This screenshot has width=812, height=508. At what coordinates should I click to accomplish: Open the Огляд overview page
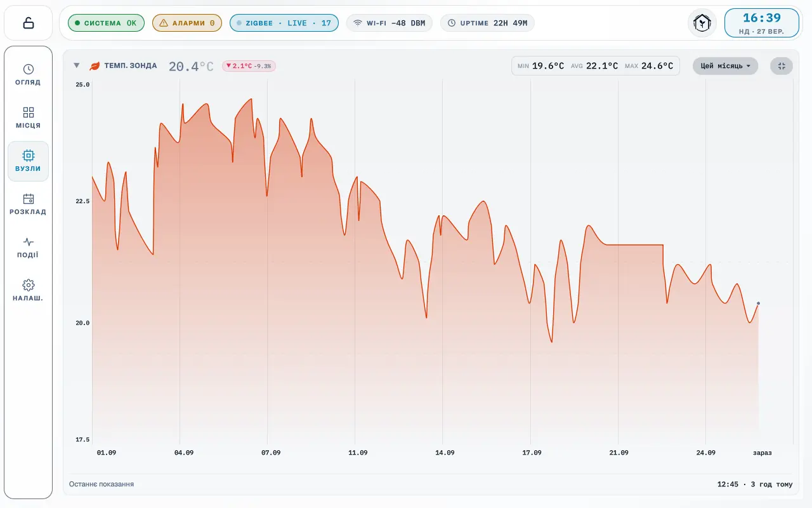pos(28,75)
